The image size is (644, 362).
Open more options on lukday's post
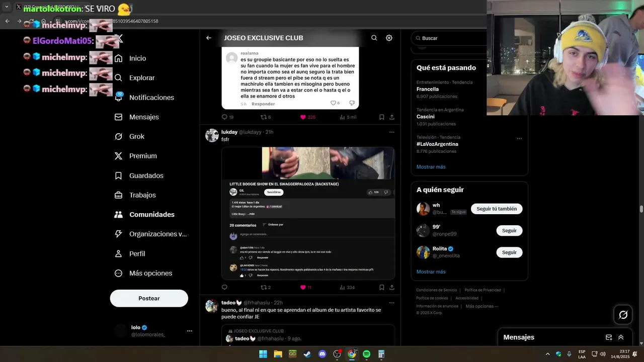[x=392, y=132]
